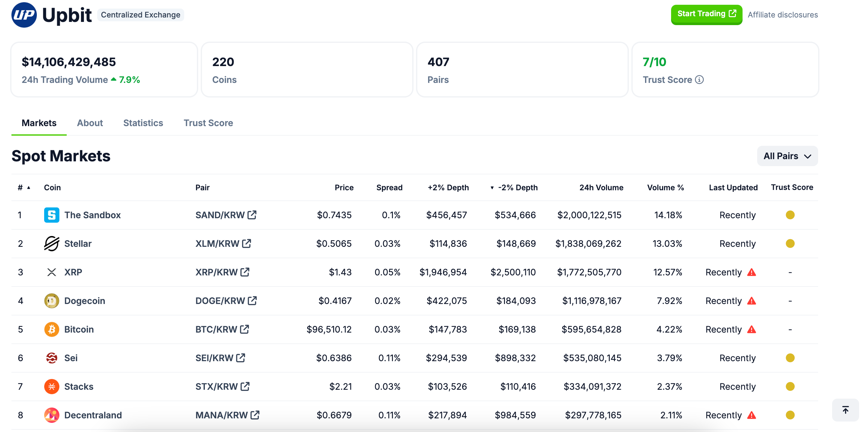Sort by the Spread column header
The height and width of the screenshot is (432, 868).
click(x=389, y=188)
